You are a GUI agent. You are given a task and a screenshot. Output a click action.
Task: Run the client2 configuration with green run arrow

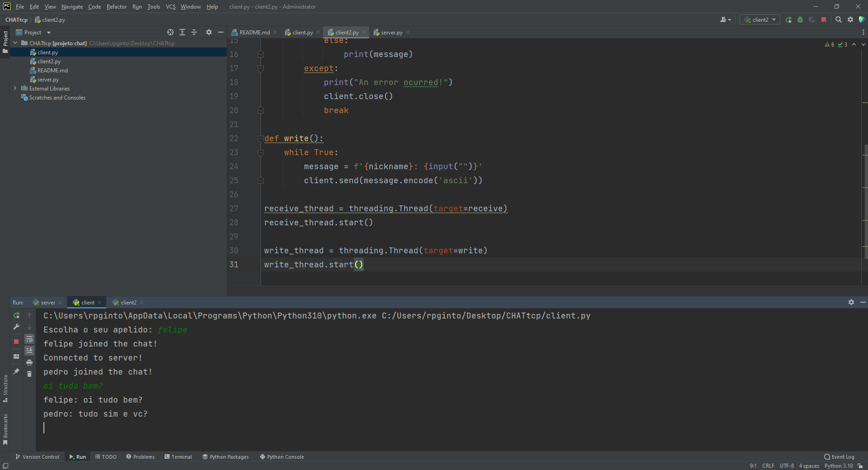pos(788,19)
